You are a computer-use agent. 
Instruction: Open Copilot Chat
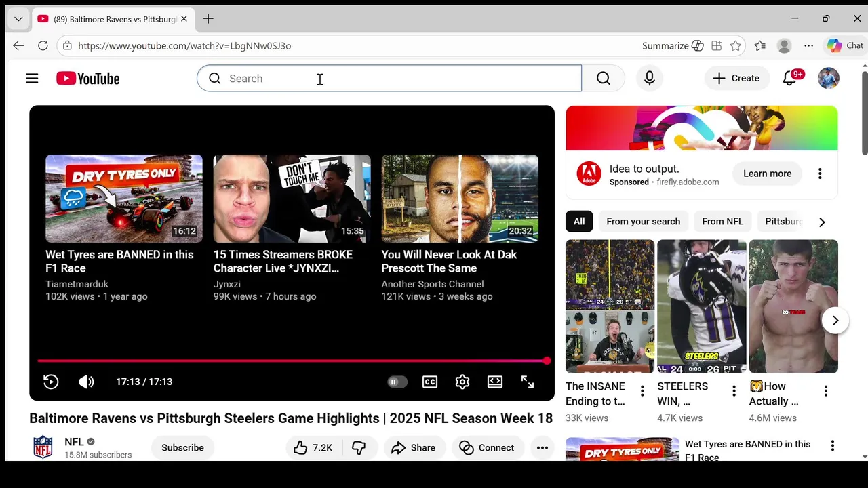[845, 46]
